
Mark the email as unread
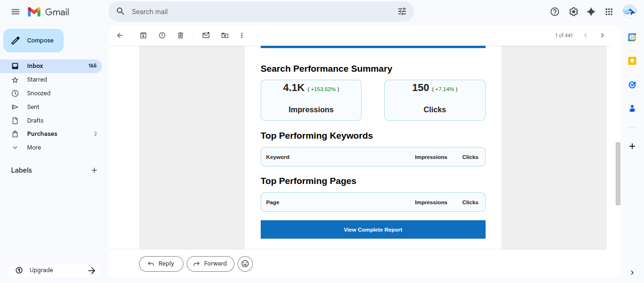[x=206, y=35]
